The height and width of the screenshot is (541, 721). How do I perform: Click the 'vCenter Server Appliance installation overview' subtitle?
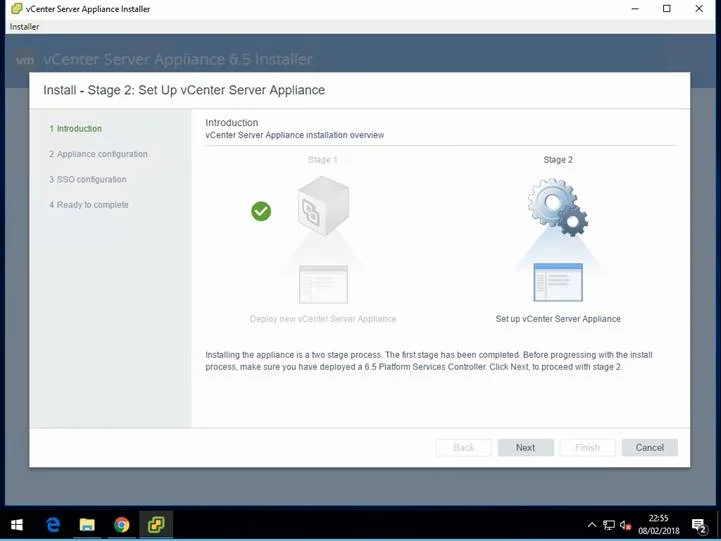click(x=294, y=135)
